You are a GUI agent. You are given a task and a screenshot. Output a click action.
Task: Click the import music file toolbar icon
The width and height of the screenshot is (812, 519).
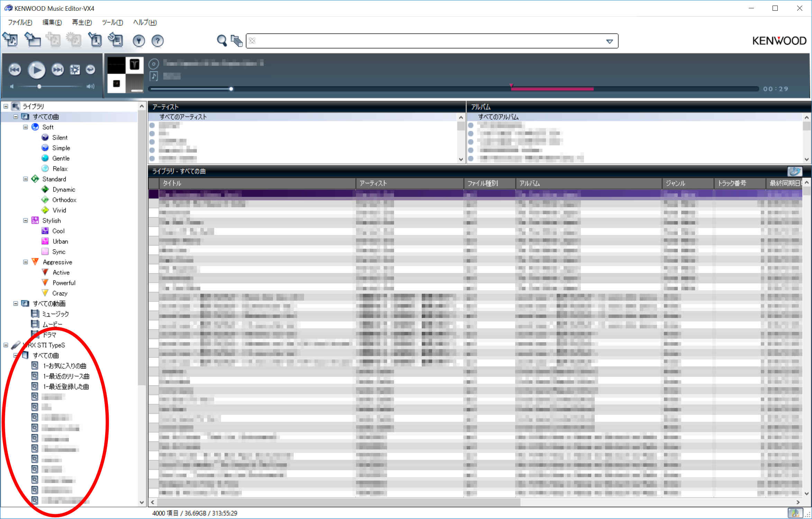10,40
